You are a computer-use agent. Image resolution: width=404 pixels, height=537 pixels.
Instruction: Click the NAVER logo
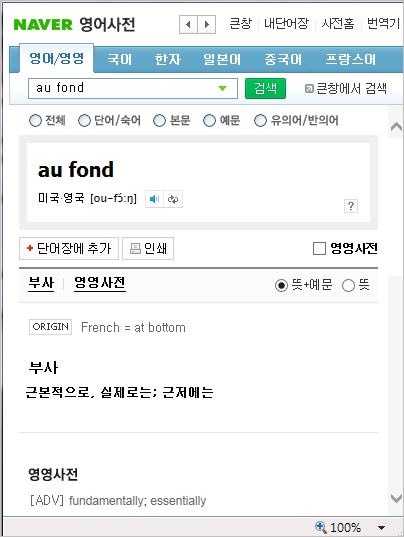pyautogui.click(x=43, y=25)
